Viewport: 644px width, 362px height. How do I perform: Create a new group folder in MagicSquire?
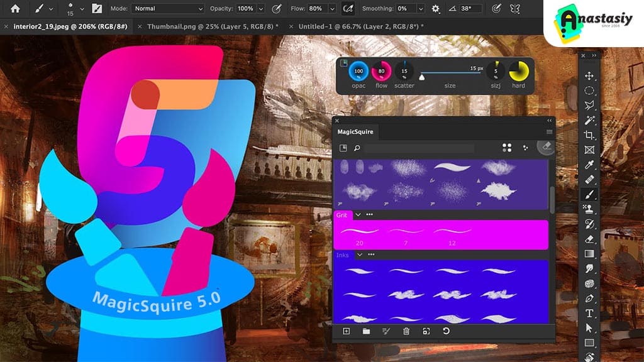[367, 331]
